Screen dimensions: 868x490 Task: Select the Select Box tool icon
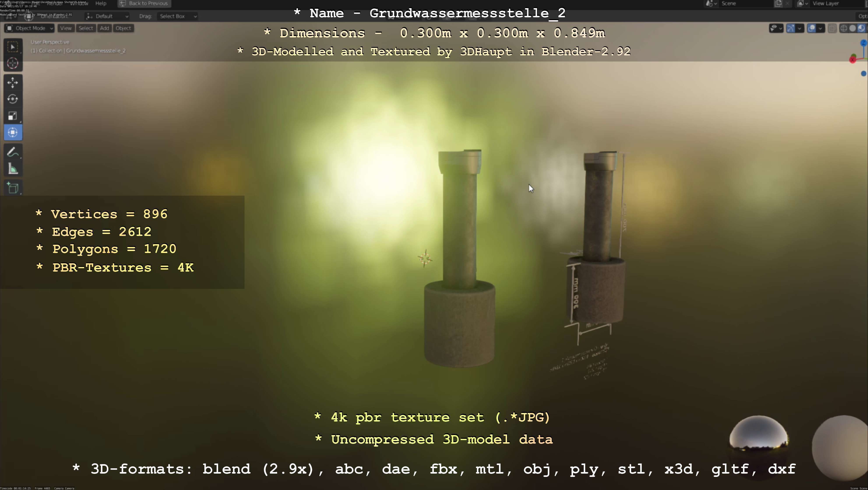pyautogui.click(x=13, y=47)
